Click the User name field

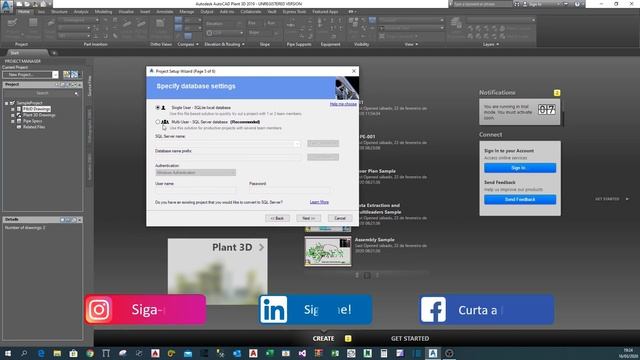[196, 190]
